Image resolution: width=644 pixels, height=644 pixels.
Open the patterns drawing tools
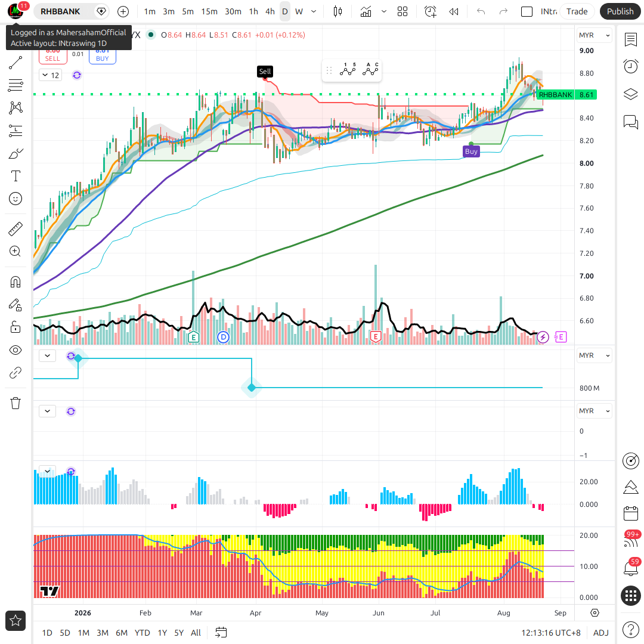tap(16, 108)
